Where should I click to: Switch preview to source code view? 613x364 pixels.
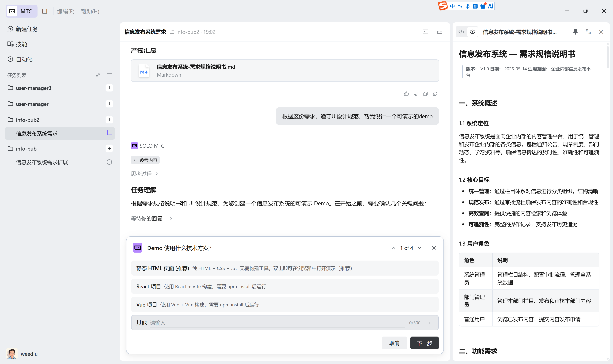(x=461, y=32)
